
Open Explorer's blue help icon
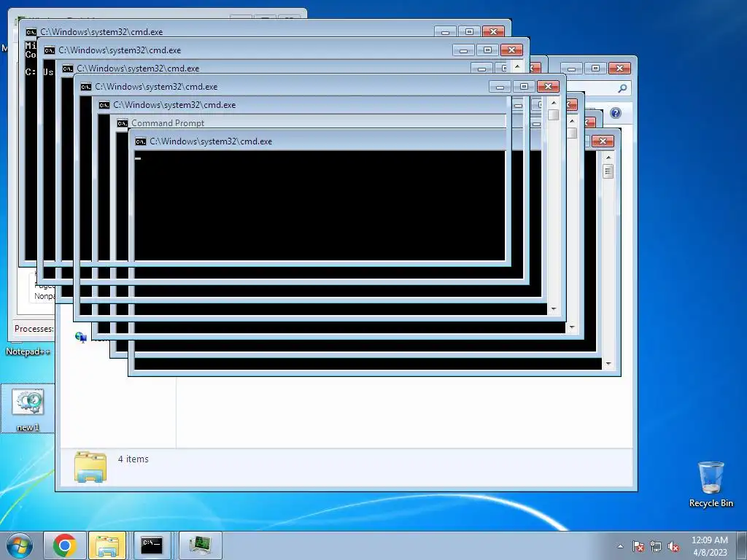pos(616,113)
